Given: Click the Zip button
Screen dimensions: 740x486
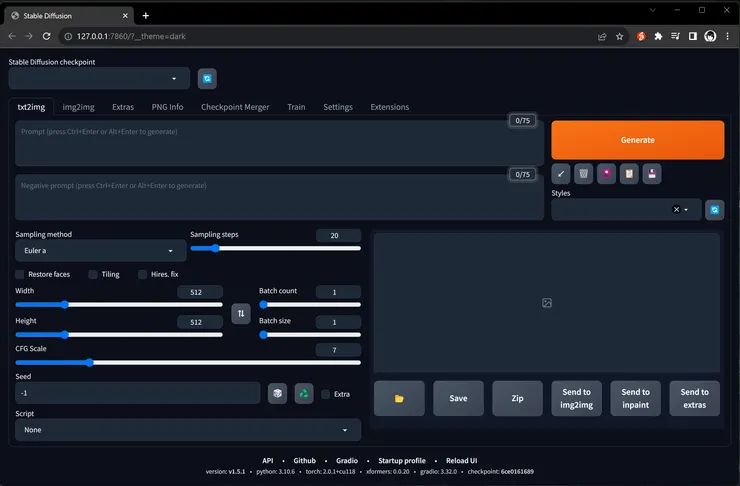Looking at the screenshot, I should [517, 398].
